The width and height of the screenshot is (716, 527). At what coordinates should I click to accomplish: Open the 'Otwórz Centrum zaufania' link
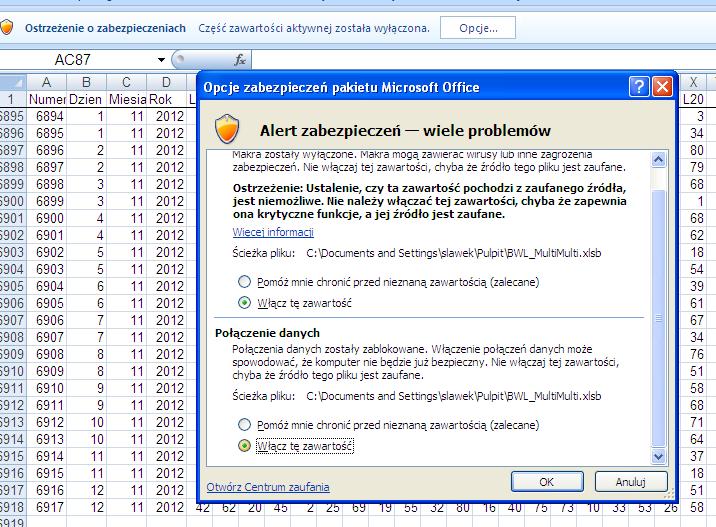pyautogui.click(x=268, y=487)
